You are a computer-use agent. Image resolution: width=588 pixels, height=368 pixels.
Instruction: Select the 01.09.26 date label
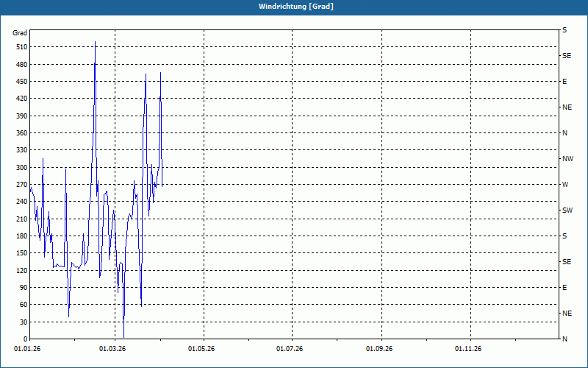(x=379, y=348)
